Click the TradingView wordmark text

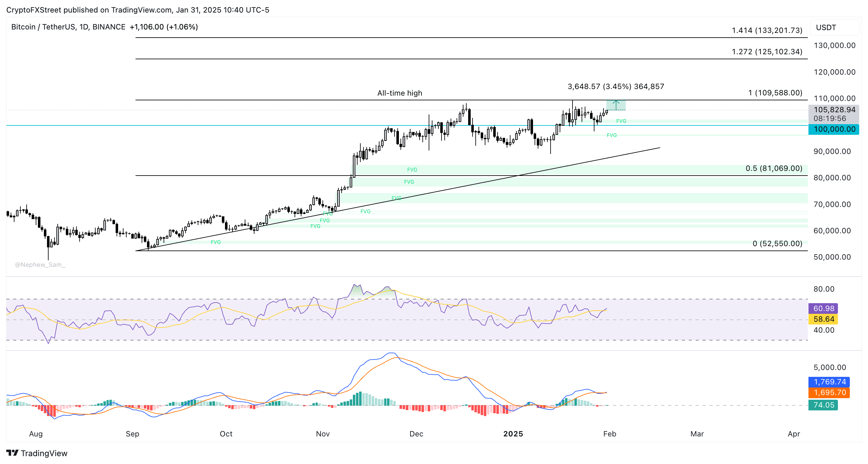point(44,453)
